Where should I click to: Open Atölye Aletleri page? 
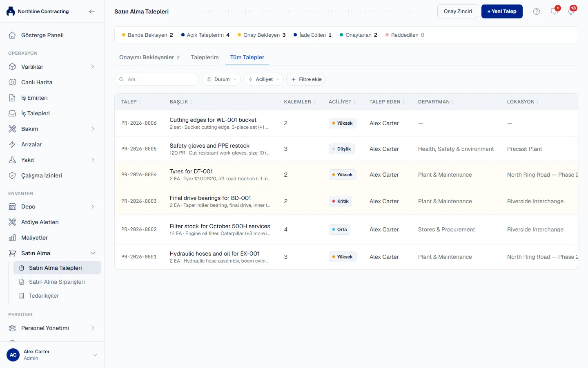(x=52, y=222)
